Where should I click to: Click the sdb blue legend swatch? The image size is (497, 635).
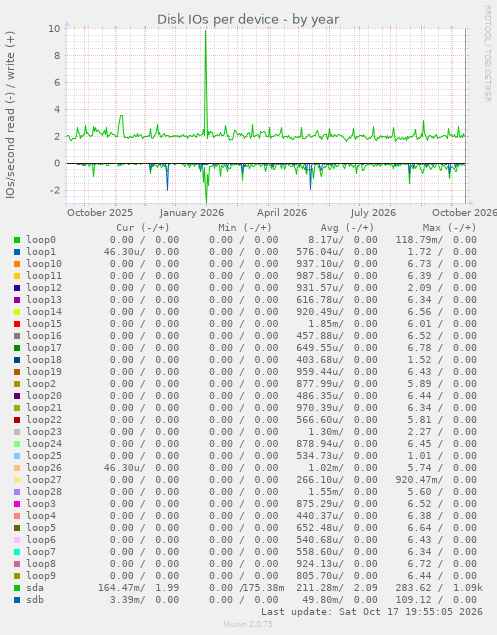click(x=17, y=600)
